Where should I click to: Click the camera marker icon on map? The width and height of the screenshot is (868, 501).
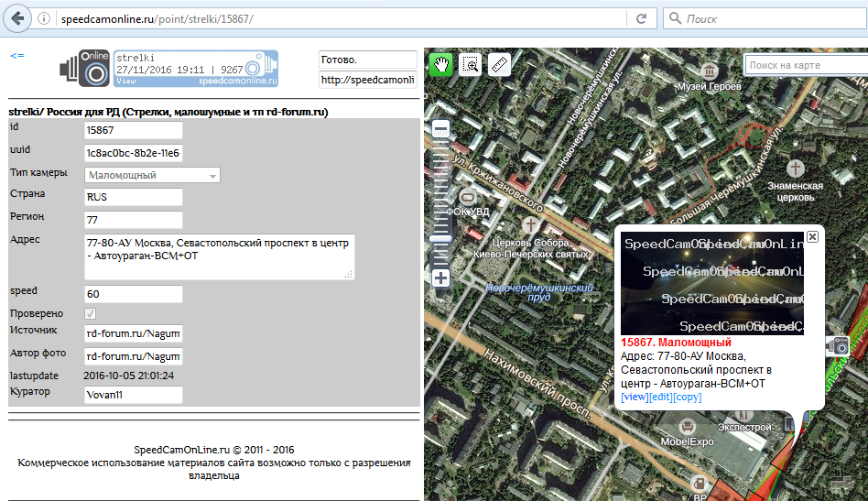(x=838, y=345)
